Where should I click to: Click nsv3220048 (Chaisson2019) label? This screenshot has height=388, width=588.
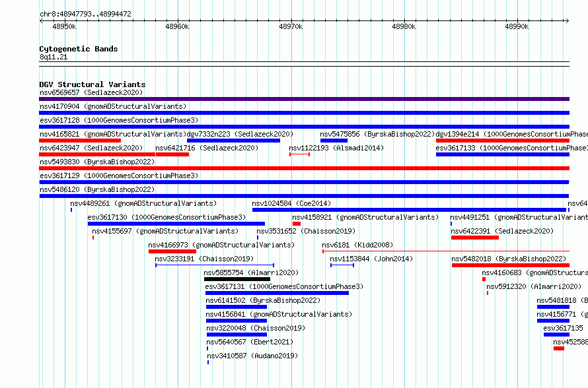(x=256, y=328)
